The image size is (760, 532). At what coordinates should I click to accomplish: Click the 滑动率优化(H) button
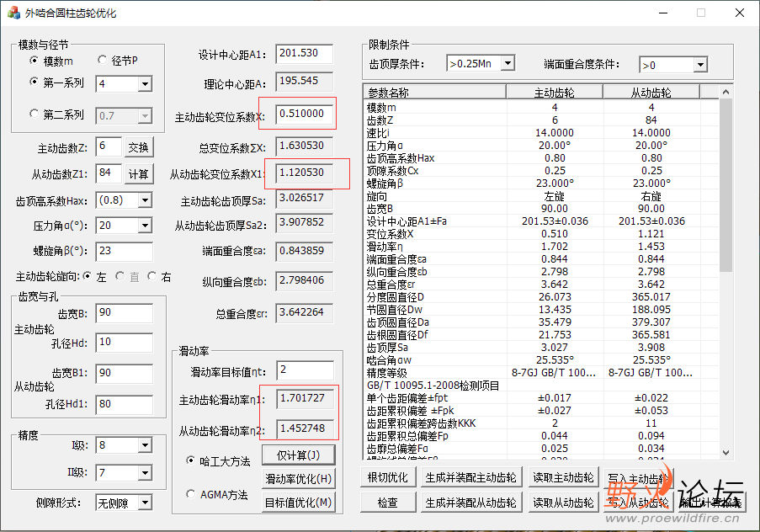point(298,479)
